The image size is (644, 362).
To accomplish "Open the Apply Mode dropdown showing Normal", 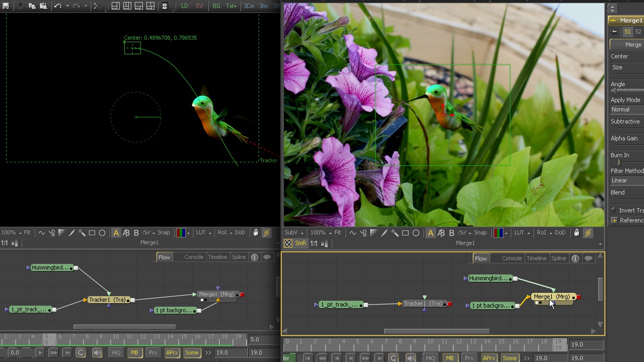I will pyautogui.click(x=626, y=110).
